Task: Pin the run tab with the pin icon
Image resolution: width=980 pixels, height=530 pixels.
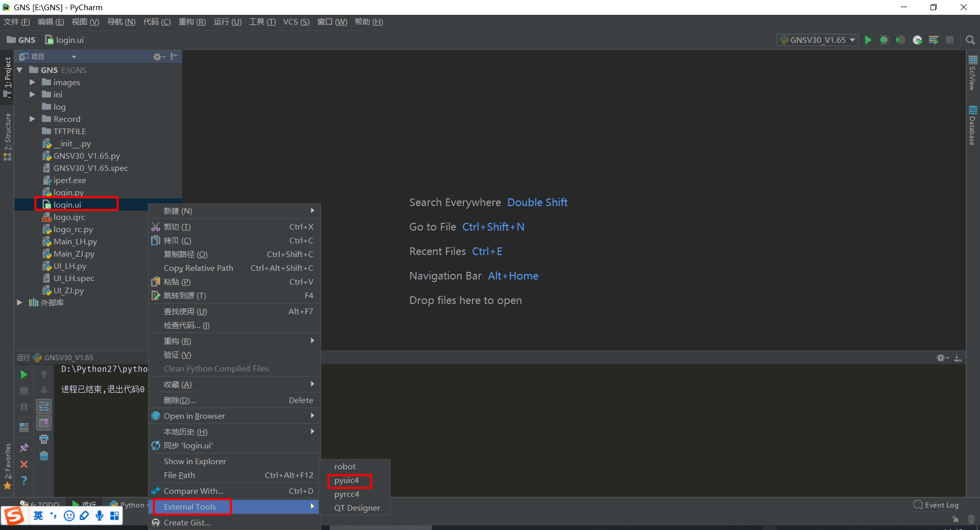Action: tap(23, 447)
